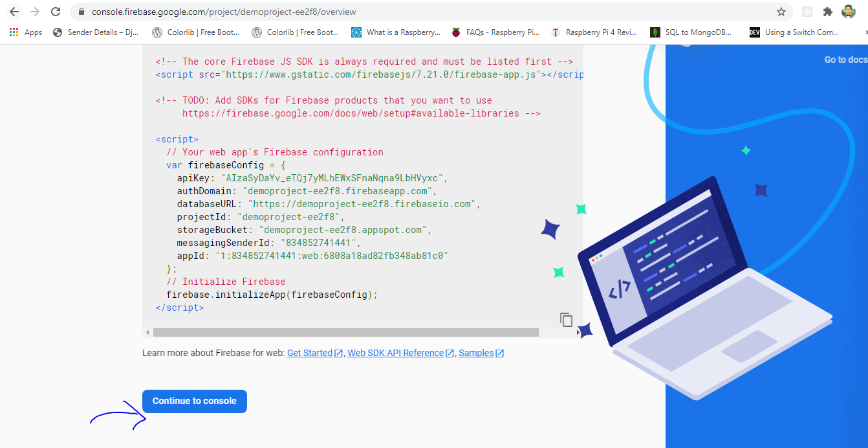Open the Apps grid shortcut
The image size is (868, 448).
point(26,32)
